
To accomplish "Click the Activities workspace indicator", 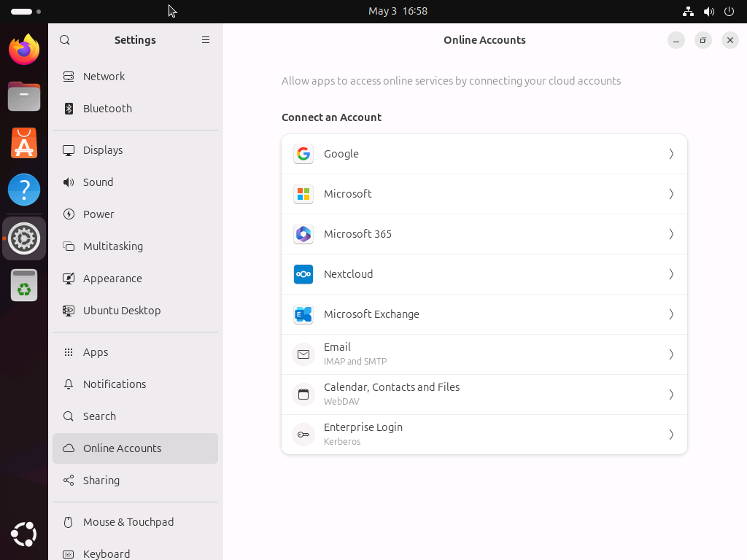I will 26,12.
